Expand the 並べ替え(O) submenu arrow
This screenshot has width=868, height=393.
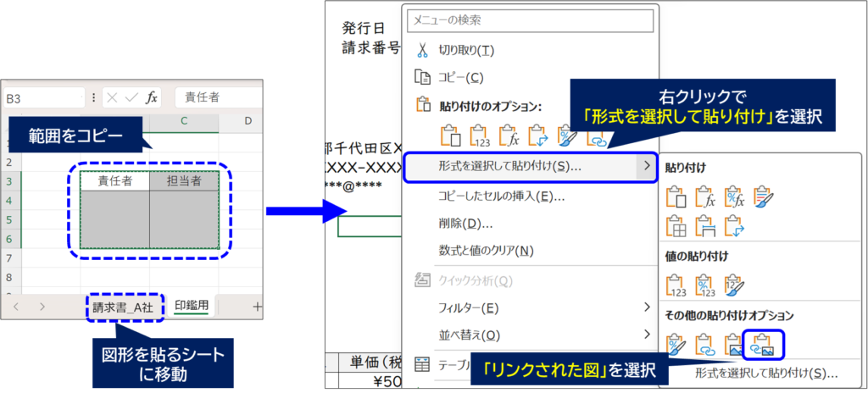[x=646, y=334]
